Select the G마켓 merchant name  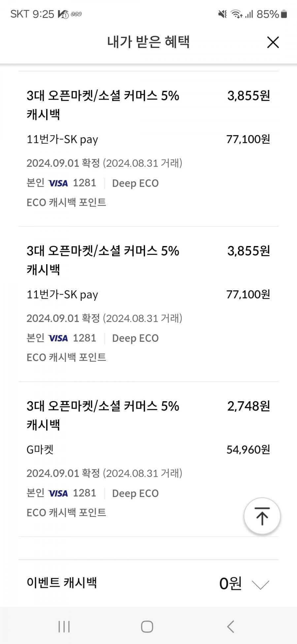click(x=40, y=449)
